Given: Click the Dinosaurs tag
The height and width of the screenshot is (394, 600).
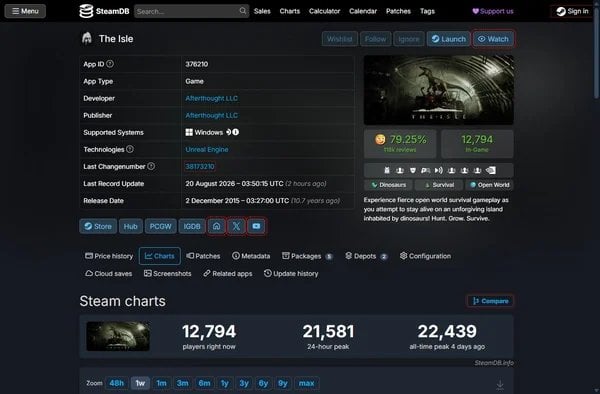Looking at the screenshot, I should (x=388, y=185).
